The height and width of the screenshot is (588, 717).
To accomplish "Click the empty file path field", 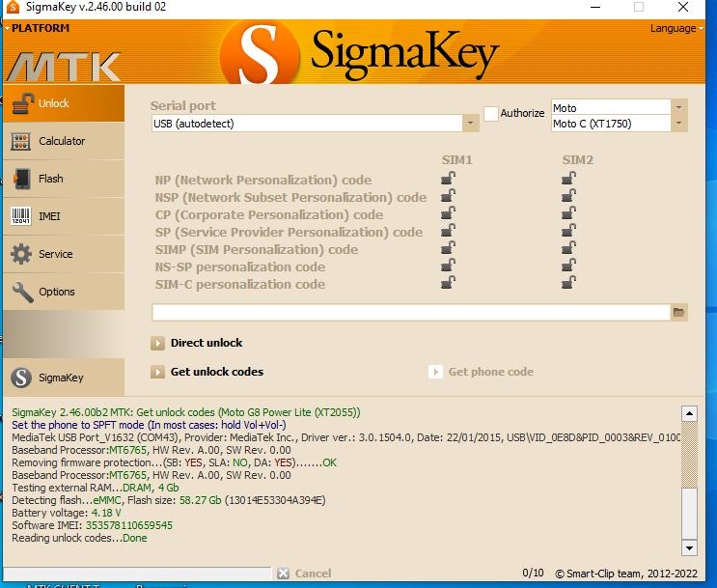I will pos(411,313).
